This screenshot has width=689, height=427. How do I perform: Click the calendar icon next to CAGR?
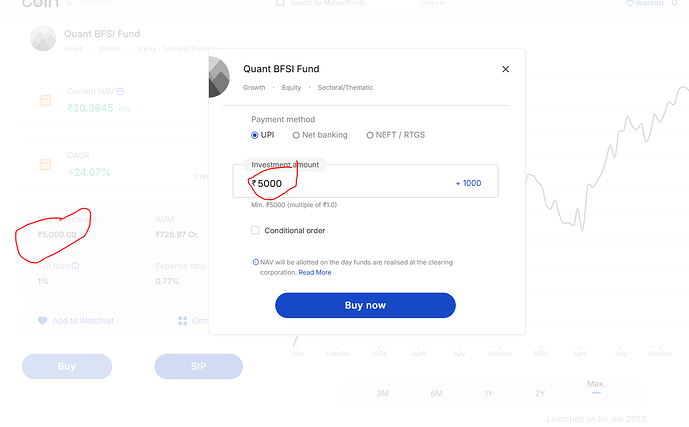tap(45, 164)
